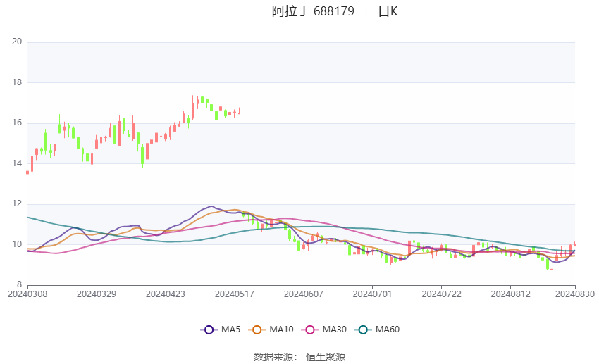Viewport: 599px width, 364px height.
Task: Click the 恒生聚源 data source text
Action: click(326, 357)
